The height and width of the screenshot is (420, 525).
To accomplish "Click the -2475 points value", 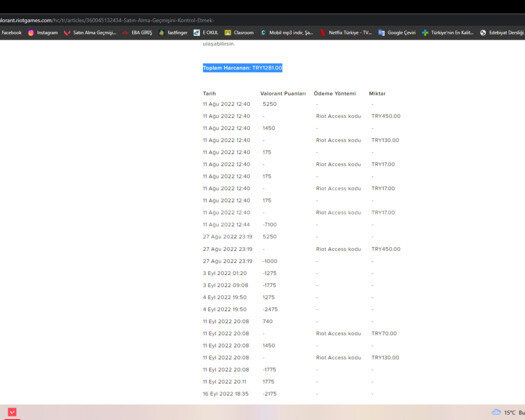I will (x=270, y=309).
